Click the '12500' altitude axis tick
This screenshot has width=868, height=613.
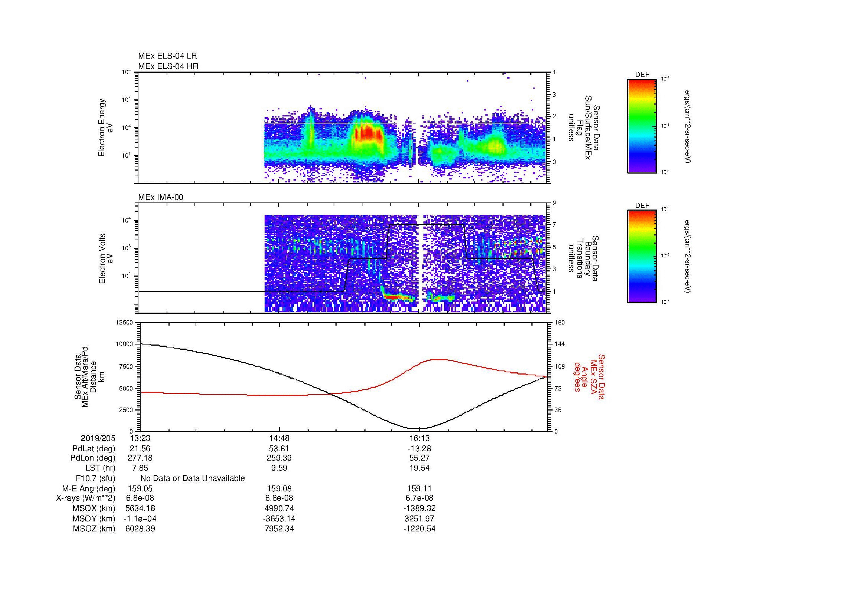click(x=125, y=323)
